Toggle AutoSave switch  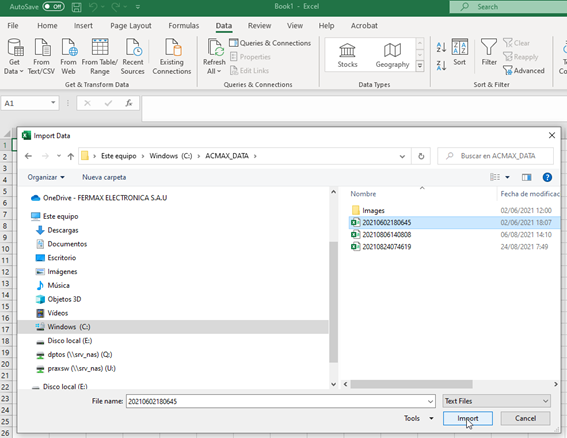[x=54, y=7]
